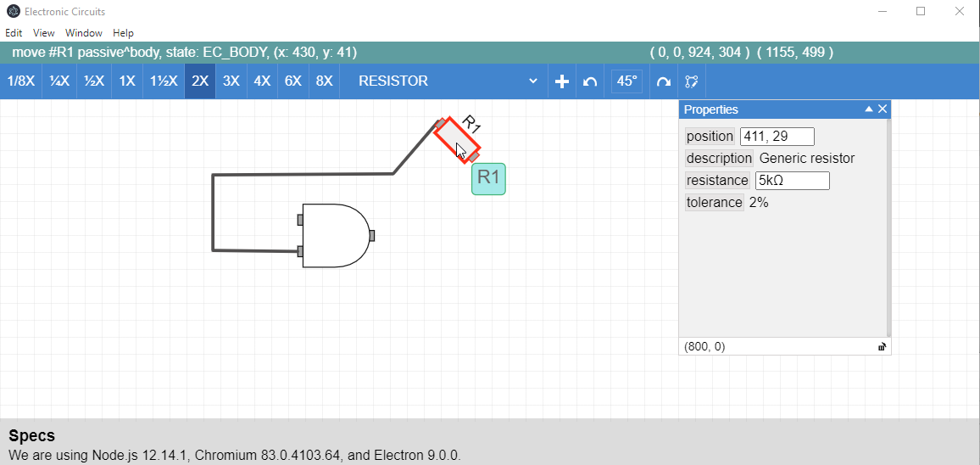This screenshot has width=980, height=465.
Task: Click the resistor's top-left terminal node
Action: pos(441,123)
